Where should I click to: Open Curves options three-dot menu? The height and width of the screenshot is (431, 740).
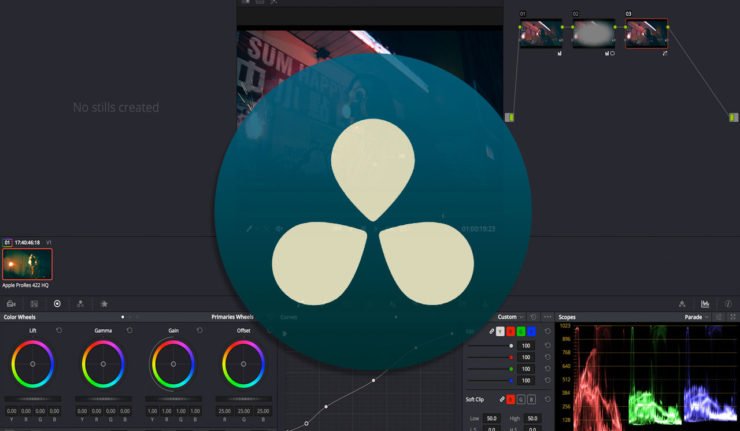coord(547,317)
